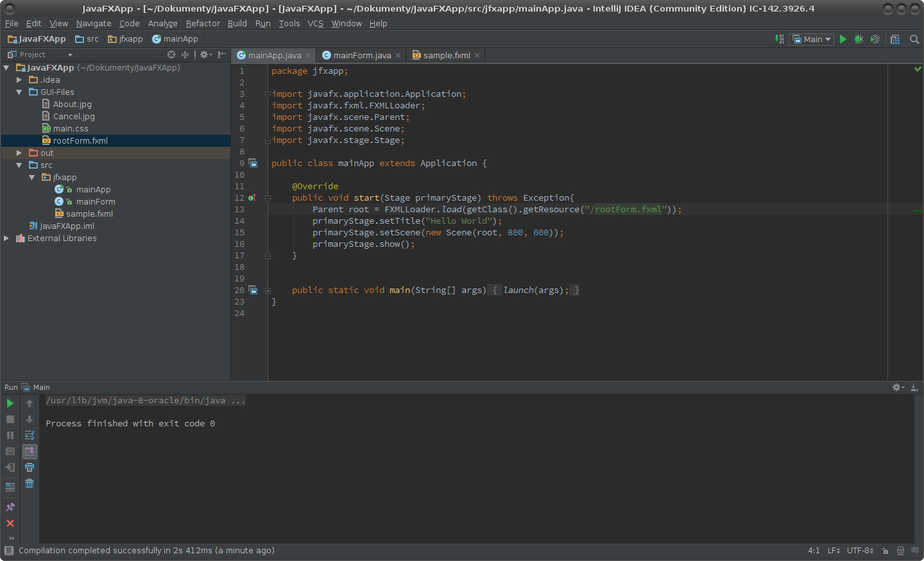Clear console with the trash icon
This screenshot has height=561, width=924.
point(30,483)
